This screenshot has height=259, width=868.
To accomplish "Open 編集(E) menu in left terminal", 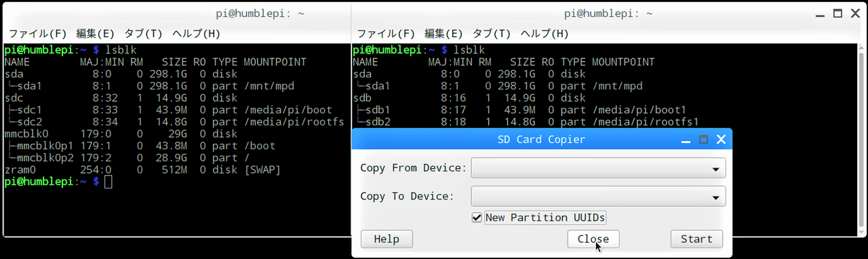I will [x=96, y=33].
